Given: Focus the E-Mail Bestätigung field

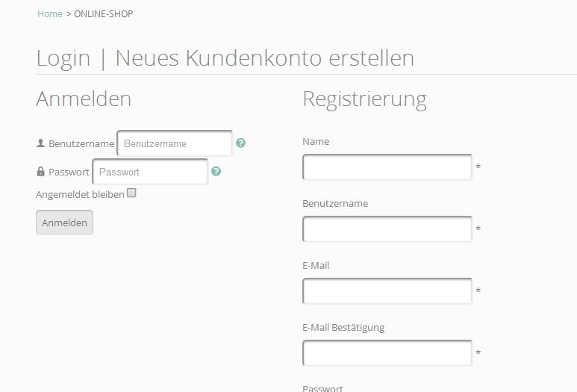Looking at the screenshot, I should point(387,353).
